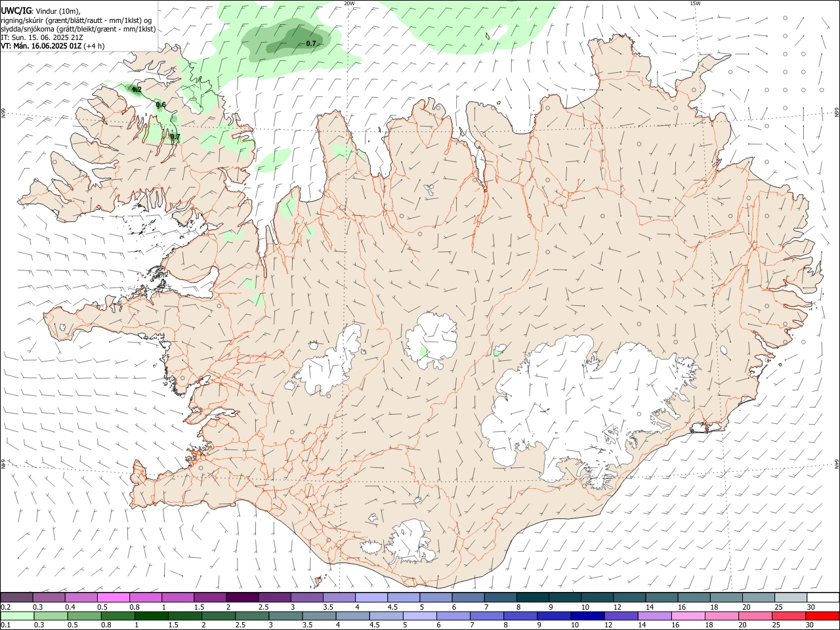Pick lower legend swatch between 6 and 7
This screenshot has height=630, width=840.
point(452,616)
